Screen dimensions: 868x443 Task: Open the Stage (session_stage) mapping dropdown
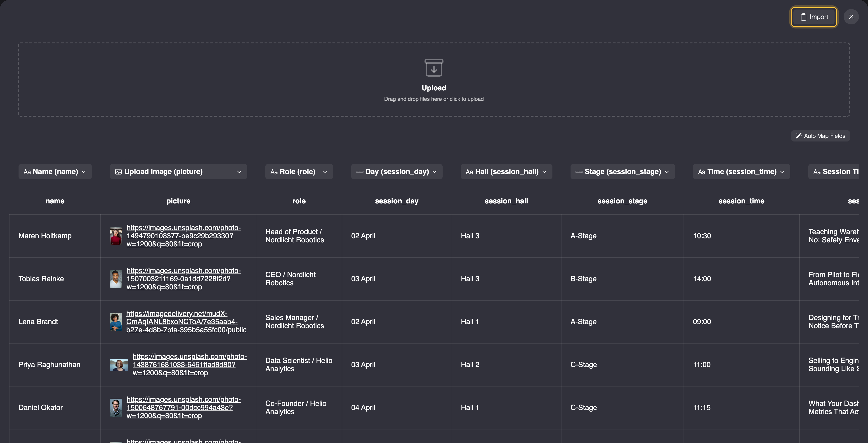(x=622, y=172)
